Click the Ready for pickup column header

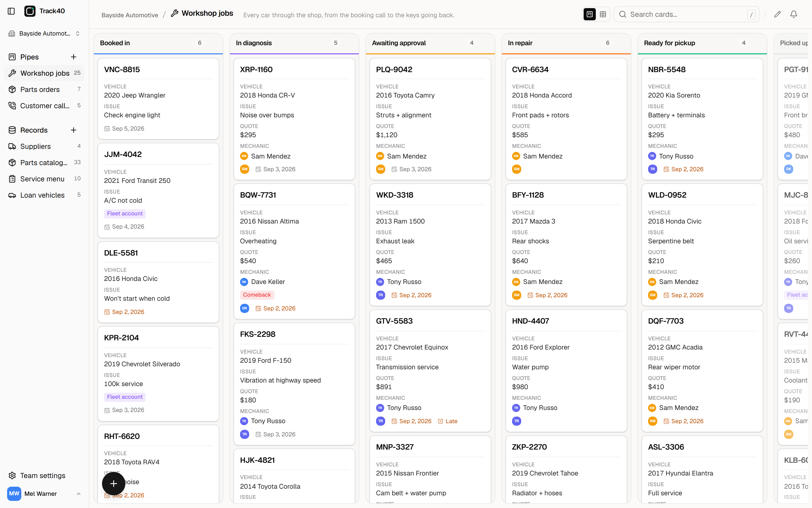(x=702, y=43)
